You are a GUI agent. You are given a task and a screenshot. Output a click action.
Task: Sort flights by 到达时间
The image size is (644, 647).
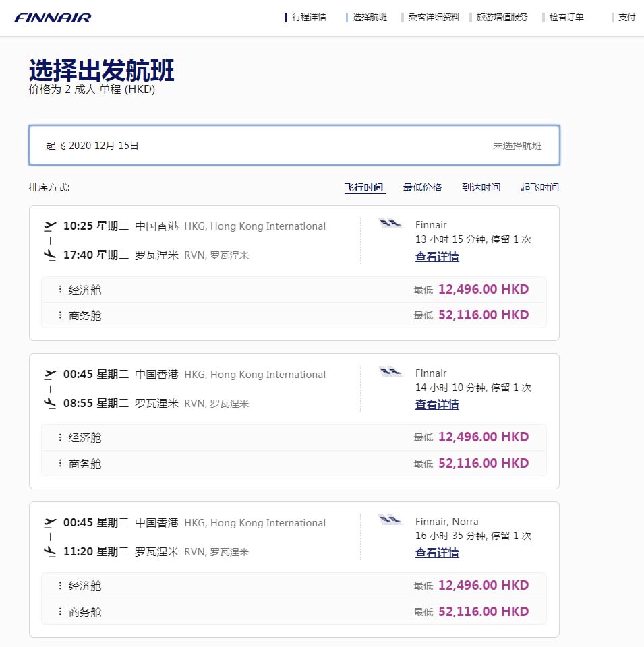481,187
